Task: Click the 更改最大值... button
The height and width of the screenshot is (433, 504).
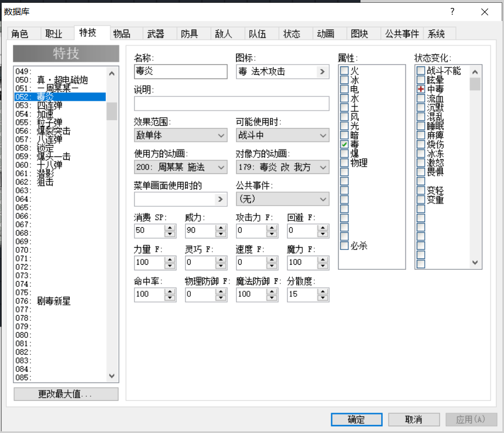Action: [66, 394]
